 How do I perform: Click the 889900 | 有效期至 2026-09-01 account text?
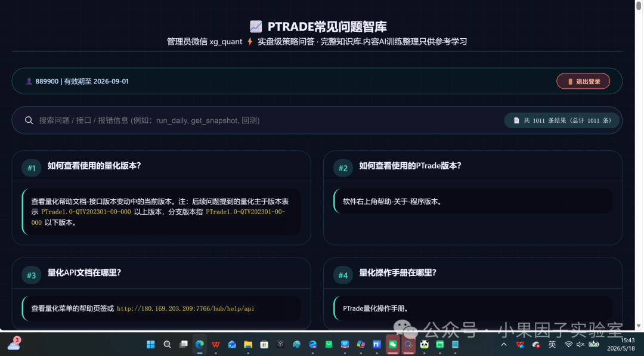pyautogui.click(x=82, y=81)
